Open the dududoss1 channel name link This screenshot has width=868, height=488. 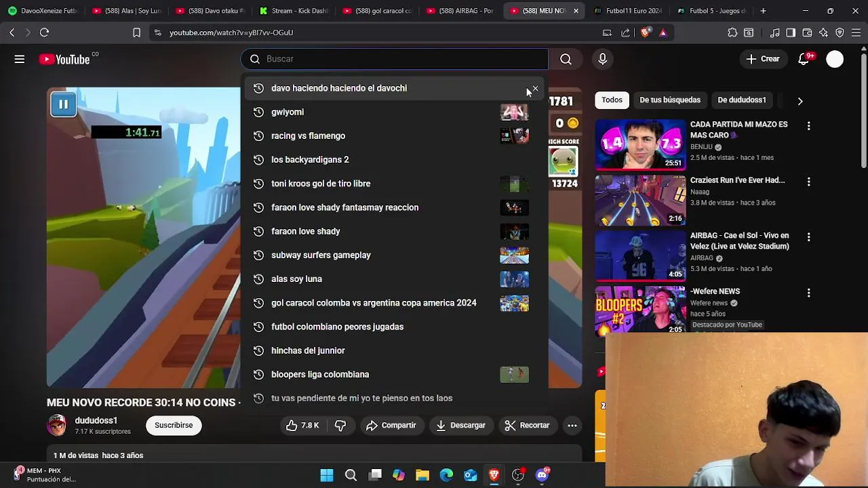click(x=96, y=420)
